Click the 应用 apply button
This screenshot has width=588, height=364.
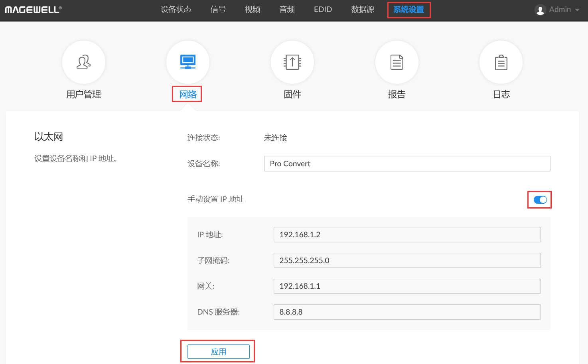pos(218,352)
